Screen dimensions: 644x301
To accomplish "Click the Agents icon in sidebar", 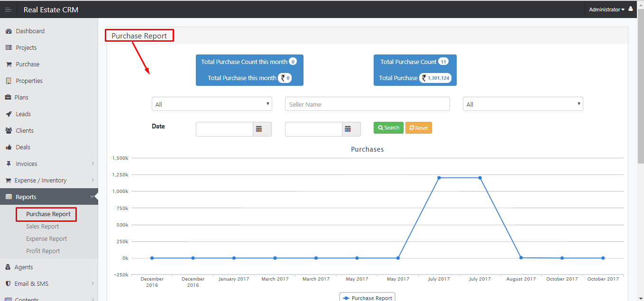I will (x=8, y=267).
